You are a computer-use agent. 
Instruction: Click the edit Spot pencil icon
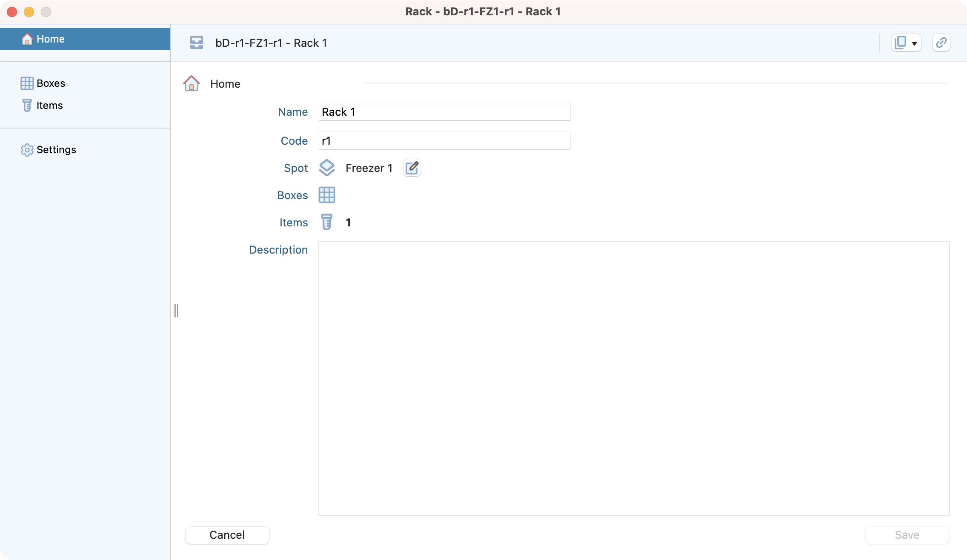(412, 168)
